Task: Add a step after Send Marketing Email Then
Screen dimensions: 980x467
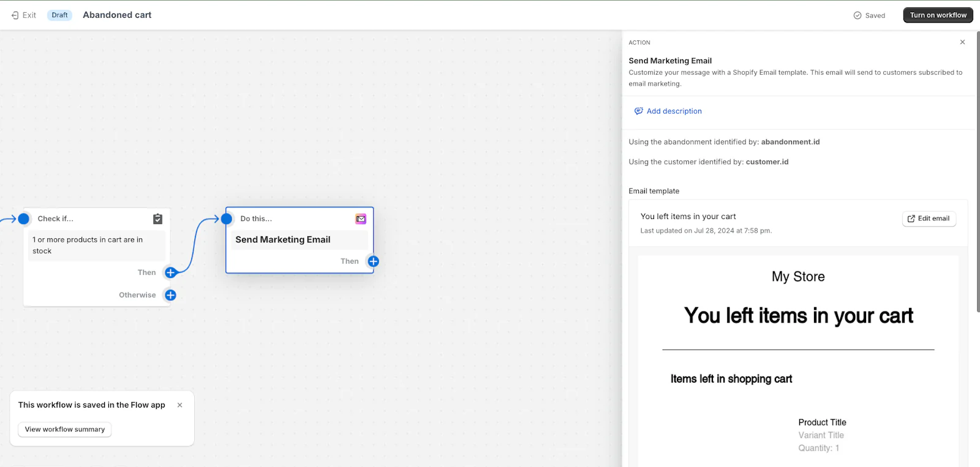Action: click(x=373, y=261)
